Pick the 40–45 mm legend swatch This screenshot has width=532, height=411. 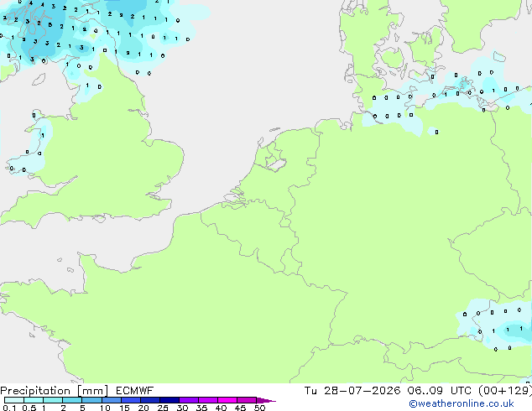tap(227, 400)
